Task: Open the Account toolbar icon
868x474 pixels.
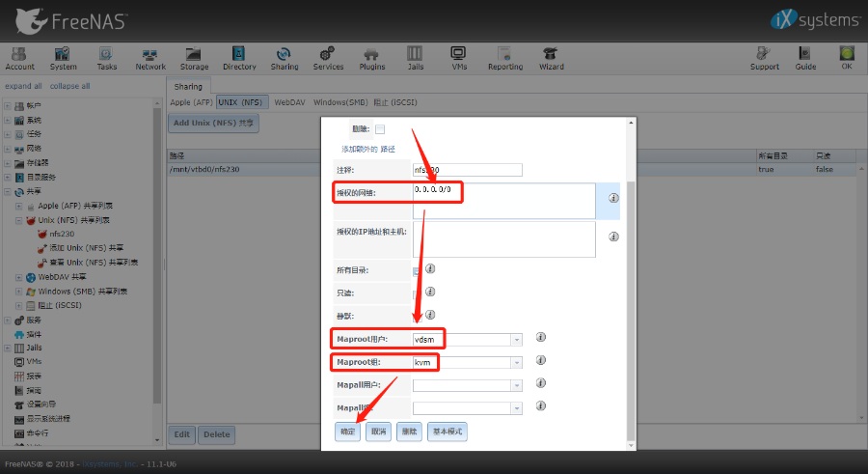Action: coord(19,58)
